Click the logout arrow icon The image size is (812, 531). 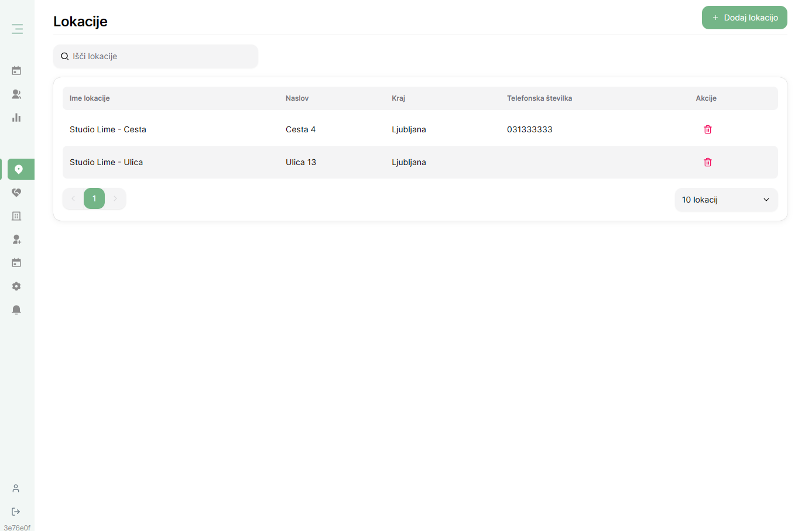[16, 512]
